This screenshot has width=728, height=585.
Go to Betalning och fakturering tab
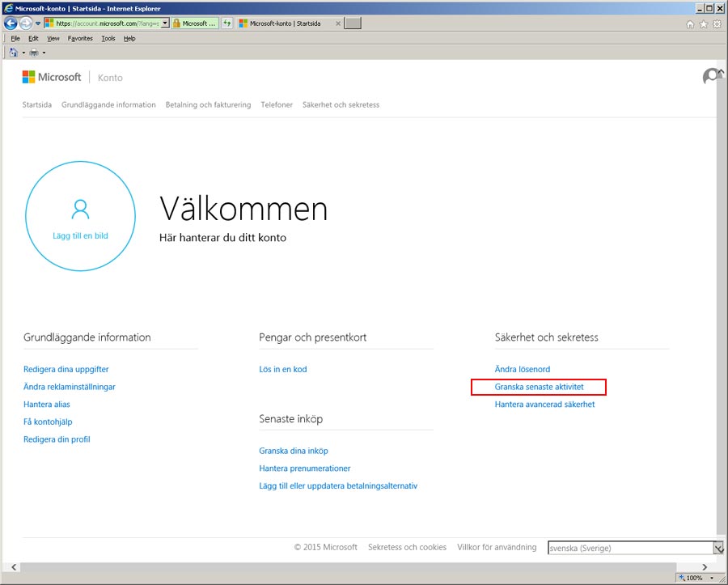208,105
